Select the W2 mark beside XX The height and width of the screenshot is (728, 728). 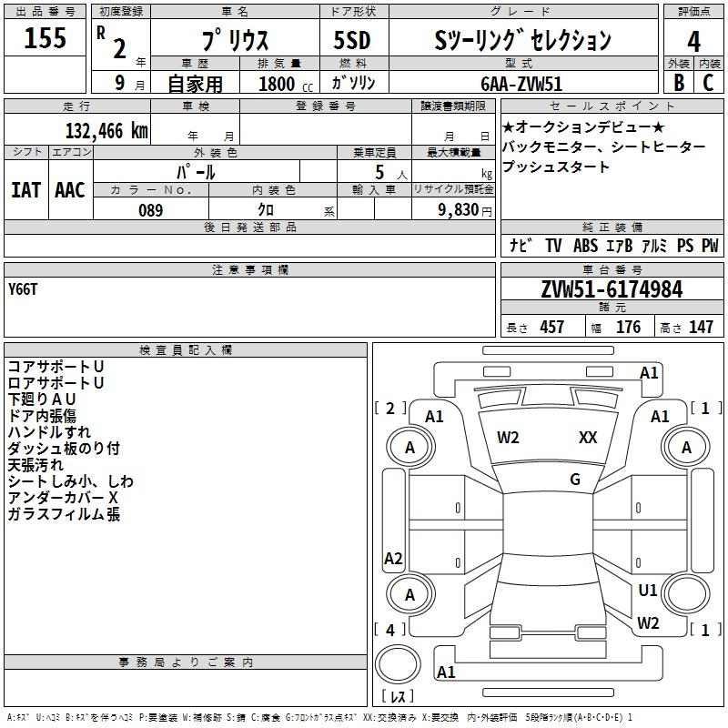(508, 438)
